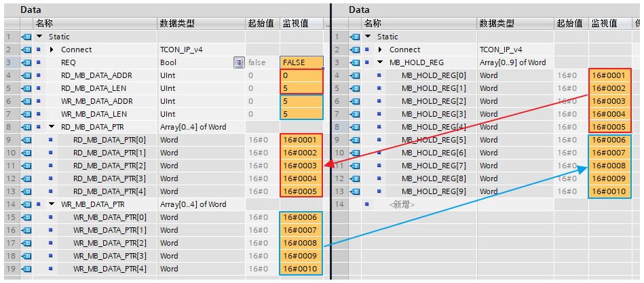Click the TCON_IP_v4 type in the right table

coord(501,50)
